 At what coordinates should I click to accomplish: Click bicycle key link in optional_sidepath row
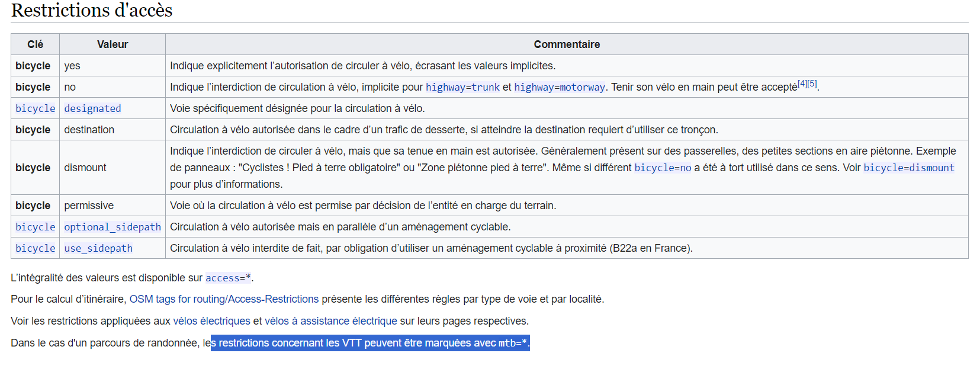click(x=36, y=227)
